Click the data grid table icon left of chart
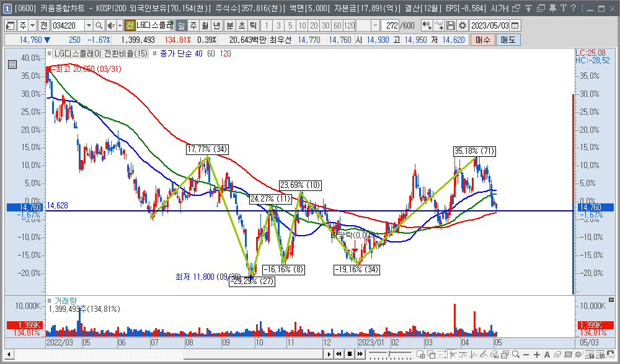The width and height of the screenshot is (620, 364). pos(12,64)
